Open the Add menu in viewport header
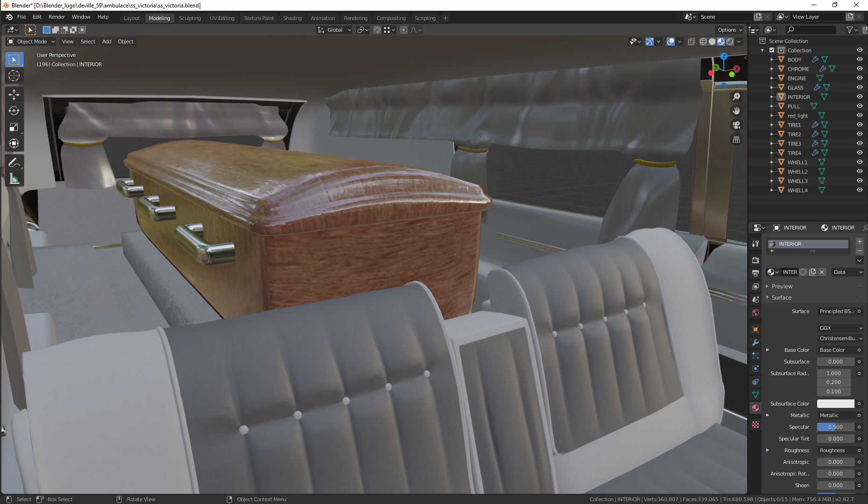This screenshot has width=868, height=504. click(x=107, y=42)
